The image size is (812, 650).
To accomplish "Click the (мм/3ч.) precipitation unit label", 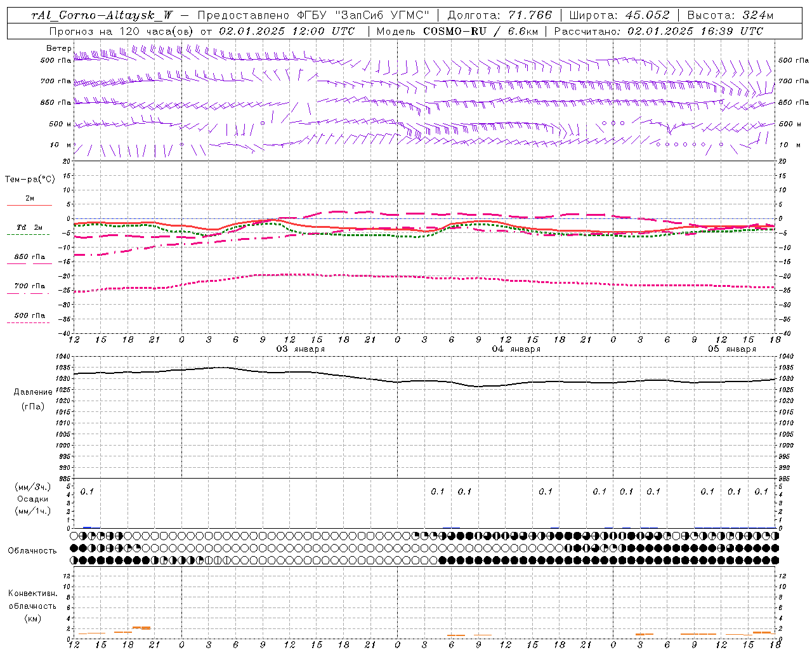I will point(33,487).
